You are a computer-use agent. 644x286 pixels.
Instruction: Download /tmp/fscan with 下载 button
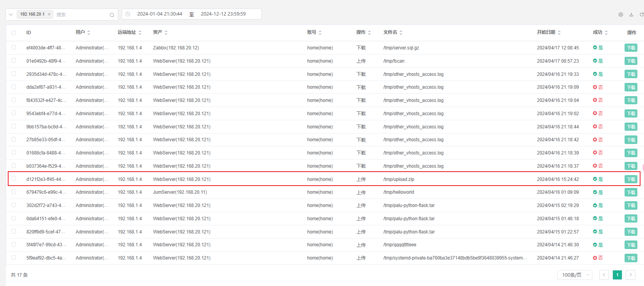[x=631, y=61]
